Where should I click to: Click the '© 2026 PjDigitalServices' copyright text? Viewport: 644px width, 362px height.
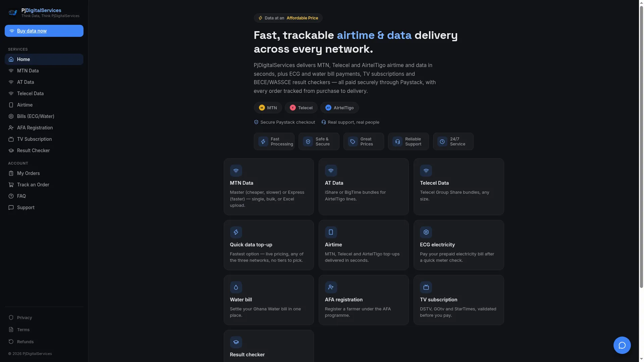point(30,354)
